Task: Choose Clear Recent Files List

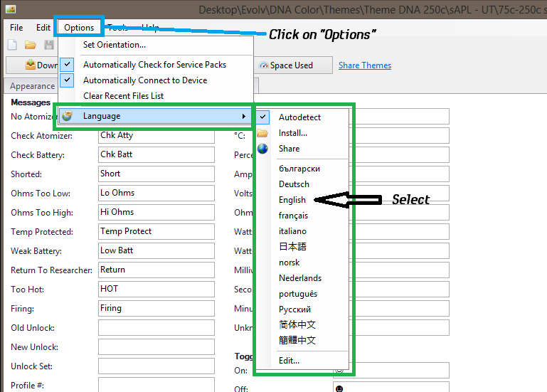Action: [x=123, y=95]
